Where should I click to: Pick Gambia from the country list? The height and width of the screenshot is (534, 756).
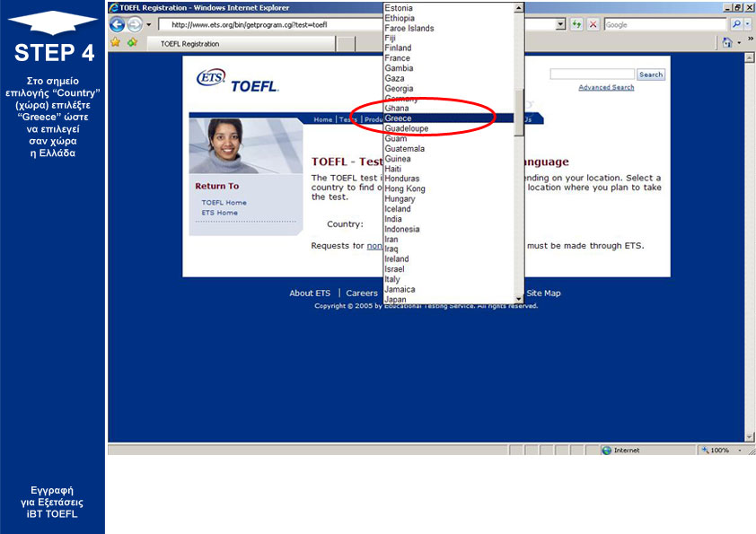448,68
